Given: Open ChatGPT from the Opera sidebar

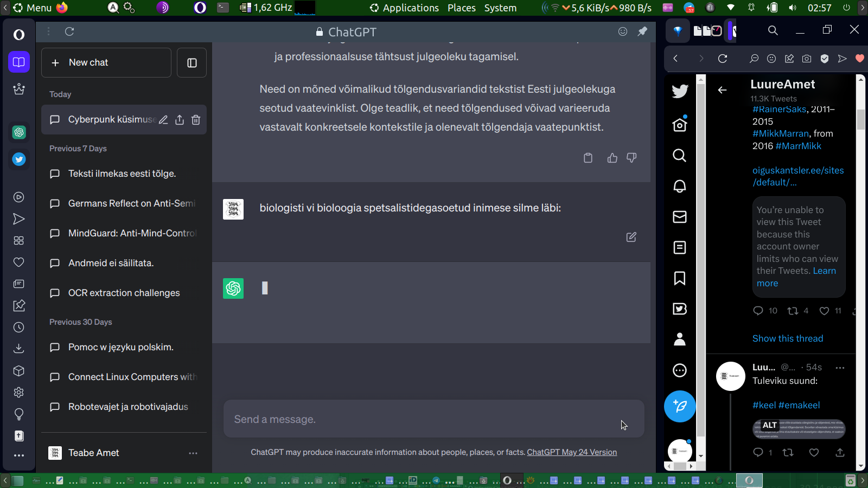Looking at the screenshot, I should tap(19, 132).
